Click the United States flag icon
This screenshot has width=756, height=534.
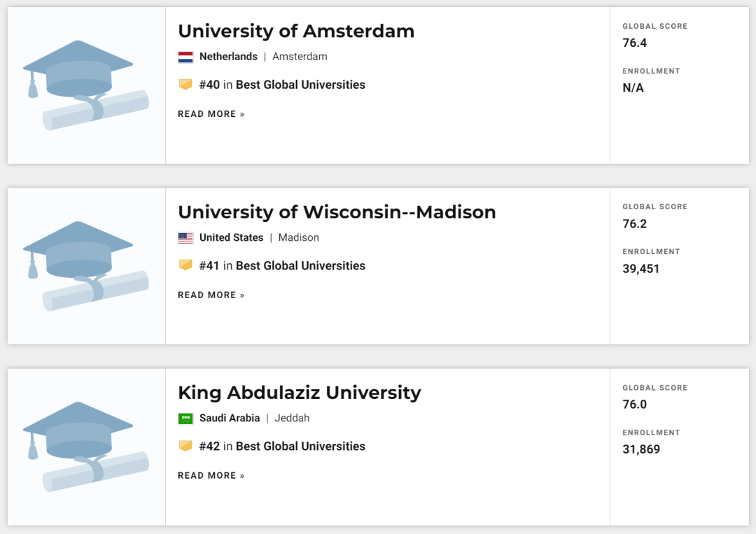[185, 238]
